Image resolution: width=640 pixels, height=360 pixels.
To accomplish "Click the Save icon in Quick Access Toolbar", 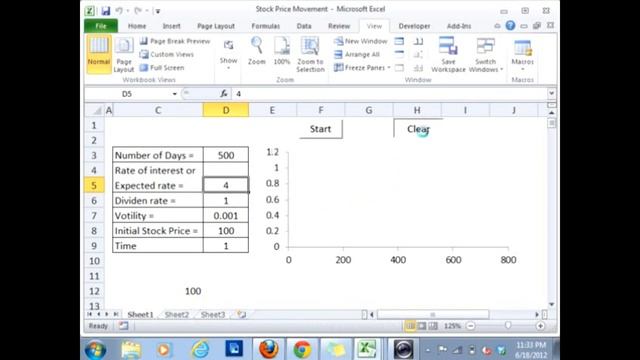I will pyautogui.click(x=106, y=11).
